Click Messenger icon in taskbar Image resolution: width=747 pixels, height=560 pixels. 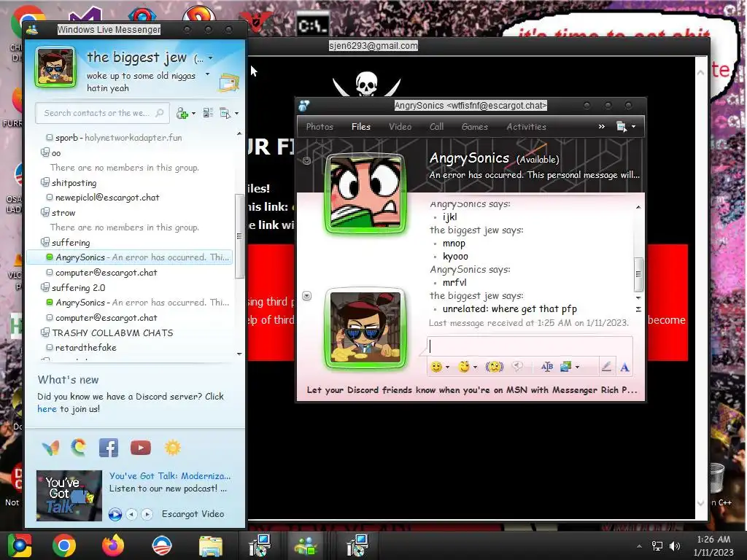(x=307, y=545)
